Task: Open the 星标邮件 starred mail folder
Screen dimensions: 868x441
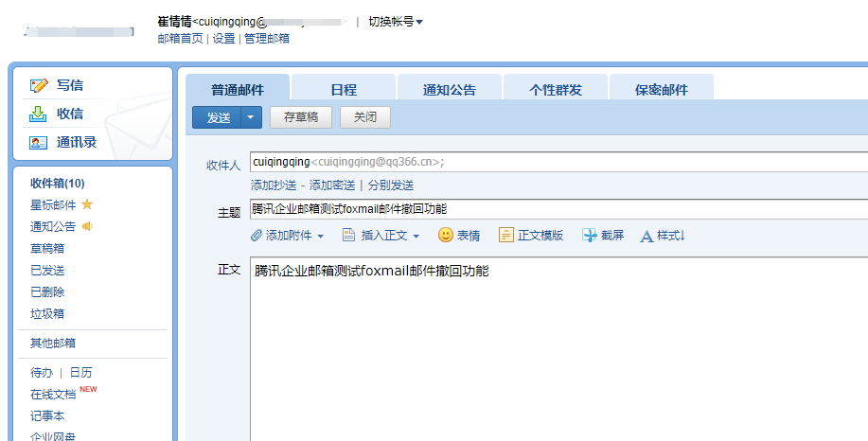Action: (53, 204)
